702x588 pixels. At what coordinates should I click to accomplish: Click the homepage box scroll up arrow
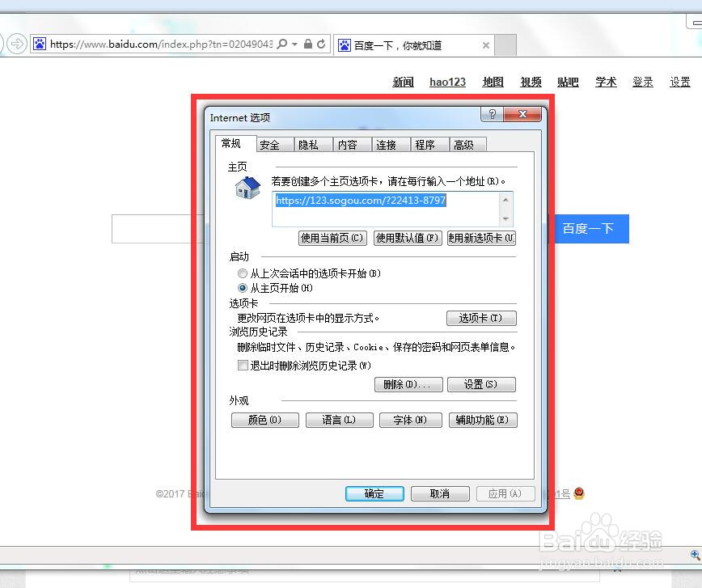[x=506, y=200]
